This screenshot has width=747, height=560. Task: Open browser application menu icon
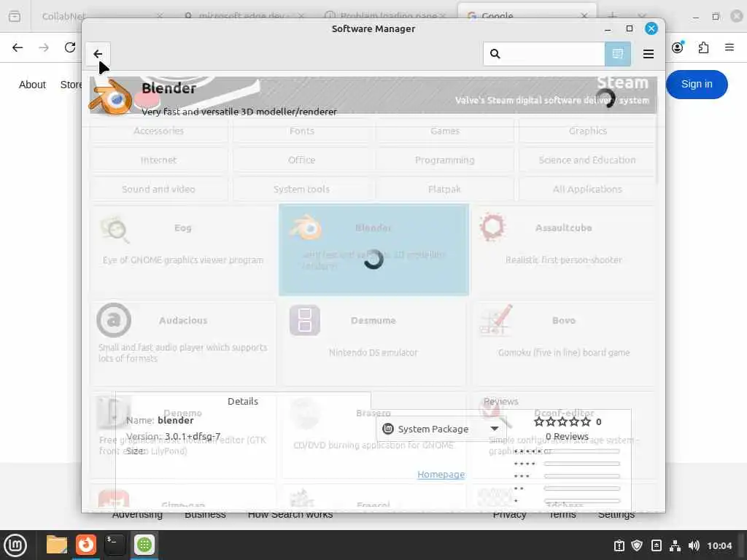coord(729,47)
